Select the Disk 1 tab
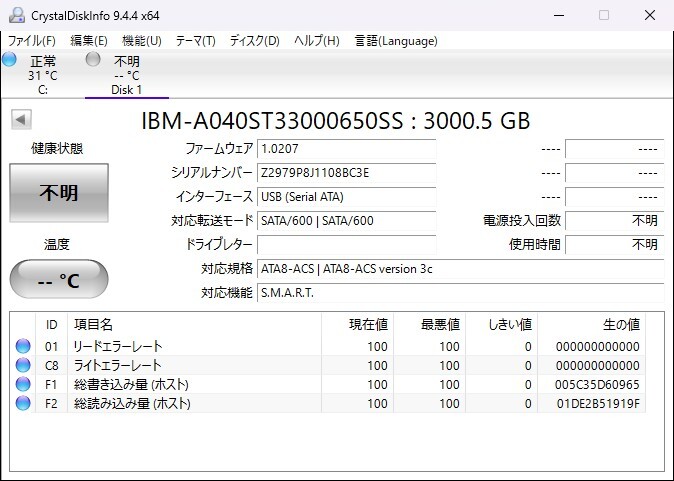Image resolution: width=674 pixels, height=481 pixels. pyautogui.click(x=127, y=74)
